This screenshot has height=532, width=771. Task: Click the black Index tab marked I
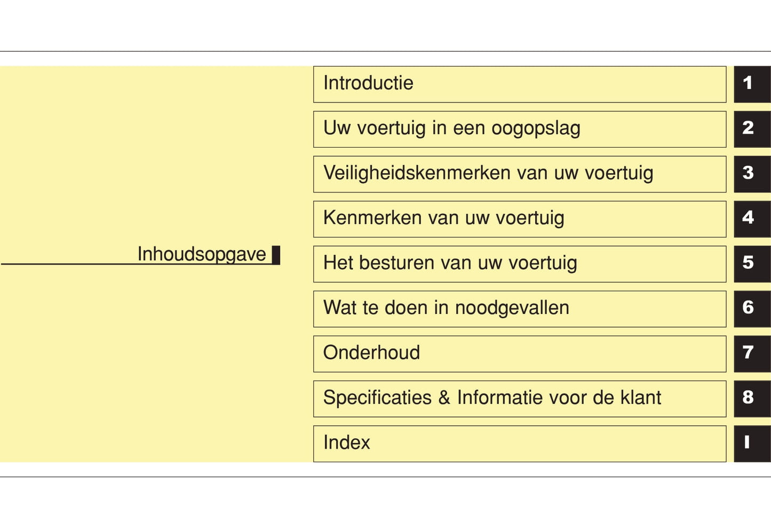coord(751,444)
